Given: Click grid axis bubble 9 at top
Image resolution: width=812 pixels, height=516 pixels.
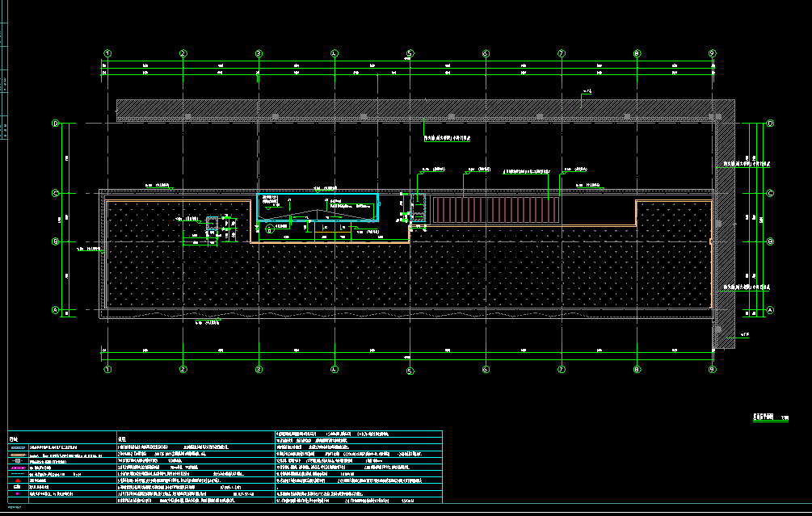Looking at the screenshot, I should pos(712,53).
